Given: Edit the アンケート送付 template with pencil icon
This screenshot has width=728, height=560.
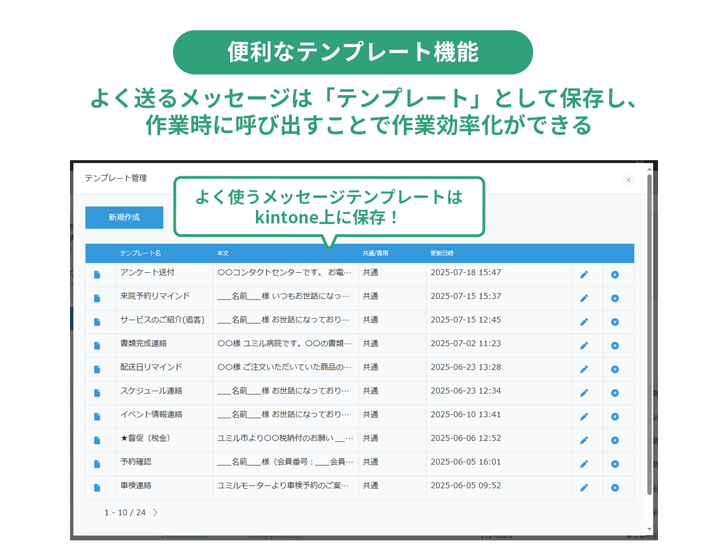Looking at the screenshot, I should coord(584,274).
